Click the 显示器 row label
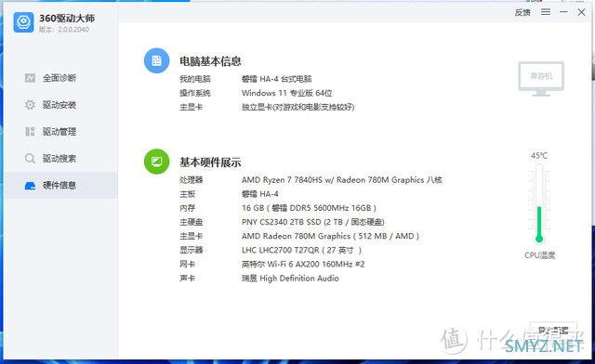The width and height of the screenshot is (595, 364). (x=192, y=251)
